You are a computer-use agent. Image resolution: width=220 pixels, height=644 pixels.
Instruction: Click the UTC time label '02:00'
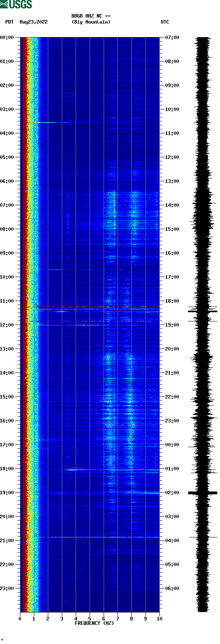point(172,493)
